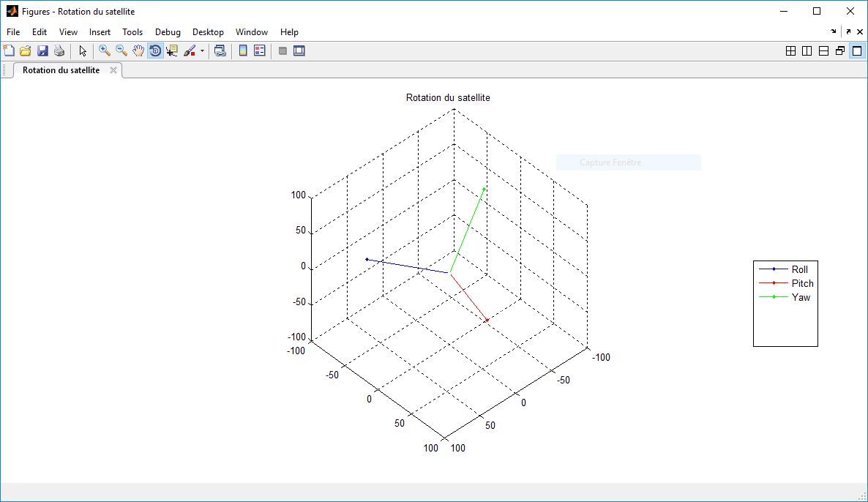Click the blue Roll line sample in legend
The width and height of the screenshot is (868, 502).
pos(774,269)
